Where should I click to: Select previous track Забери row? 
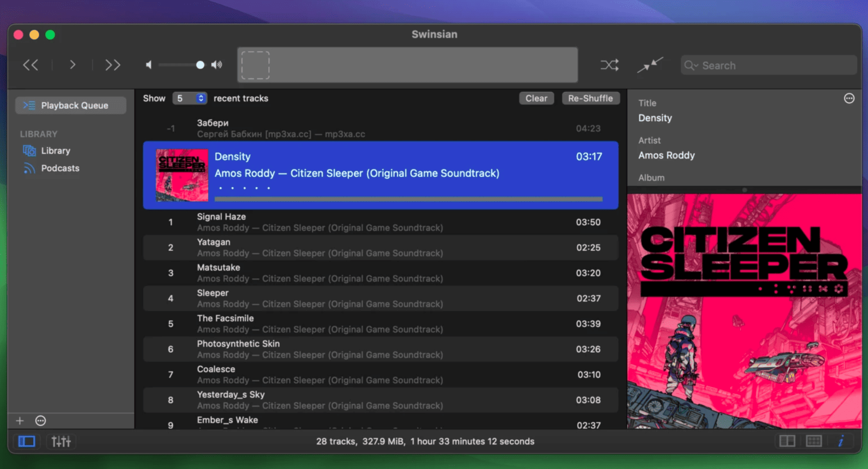[x=380, y=129]
